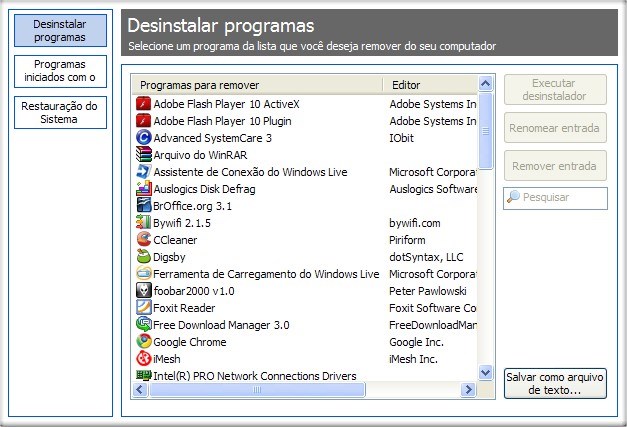
Task: Click the dotSyntax, LLC editor cell
Action: pyautogui.click(x=426, y=257)
